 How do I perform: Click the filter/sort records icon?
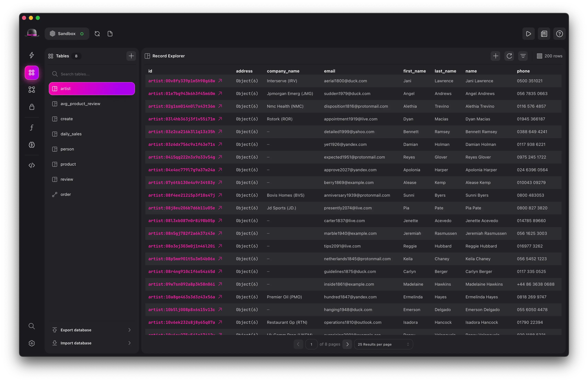523,56
